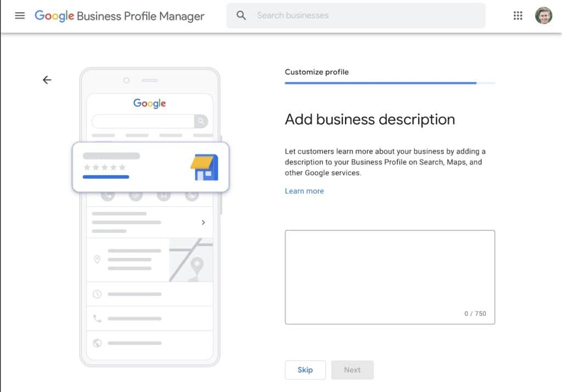Expand the chevron arrow in the phone preview
This screenshot has width=562, height=392.
[203, 222]
